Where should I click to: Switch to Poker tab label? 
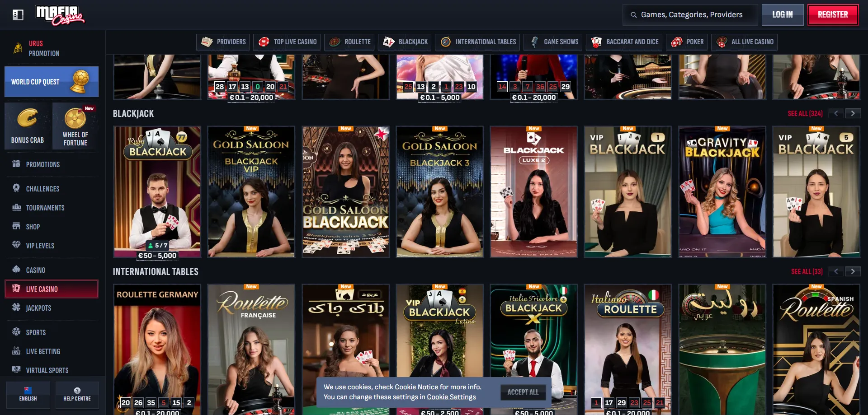695,42
